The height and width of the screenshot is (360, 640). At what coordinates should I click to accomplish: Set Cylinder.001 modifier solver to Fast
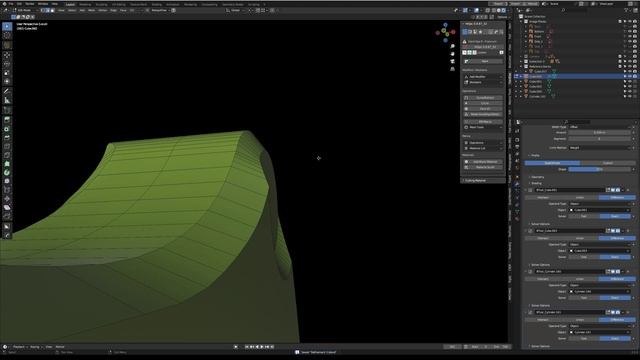click(x=584, y=339)
